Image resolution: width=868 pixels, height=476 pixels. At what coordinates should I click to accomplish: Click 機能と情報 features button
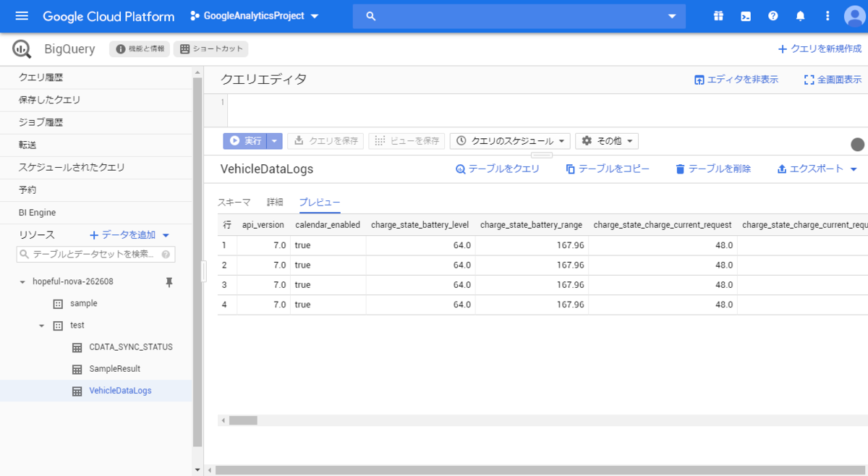[140, 49]
